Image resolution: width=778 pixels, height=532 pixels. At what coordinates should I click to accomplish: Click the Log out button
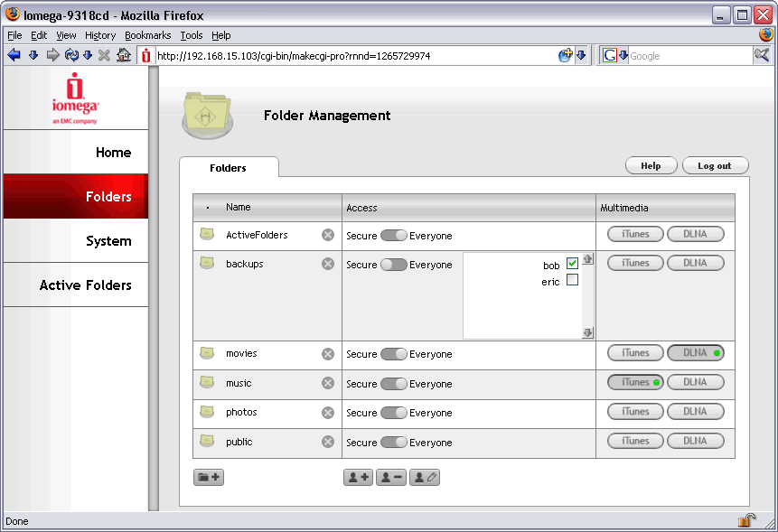715,165
